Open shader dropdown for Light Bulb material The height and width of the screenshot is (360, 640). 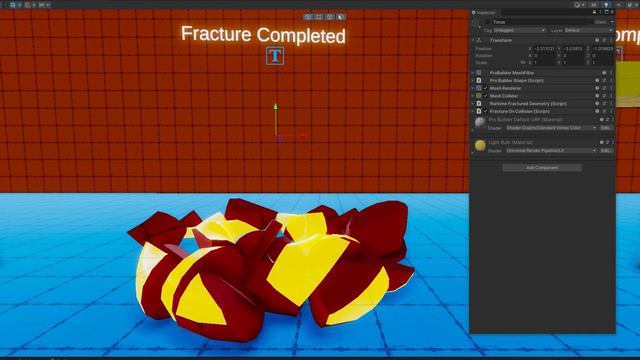[551, 151]
